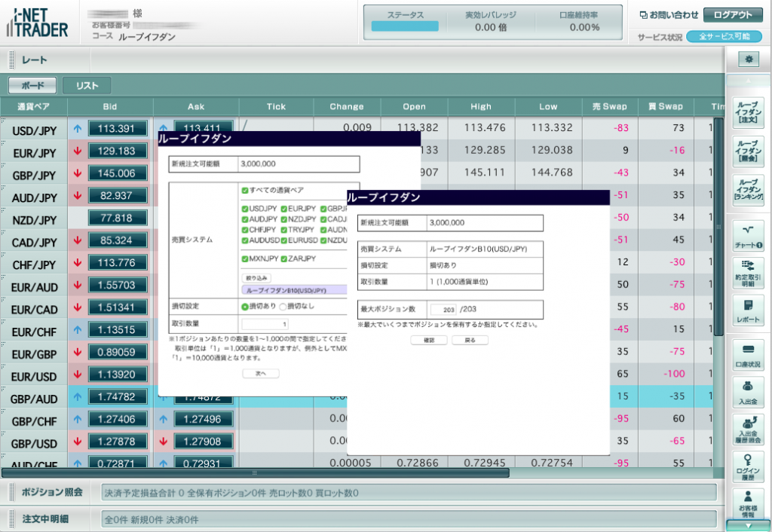
Task: Select GBP/AUD currency pair row
Action: point(34,399)
